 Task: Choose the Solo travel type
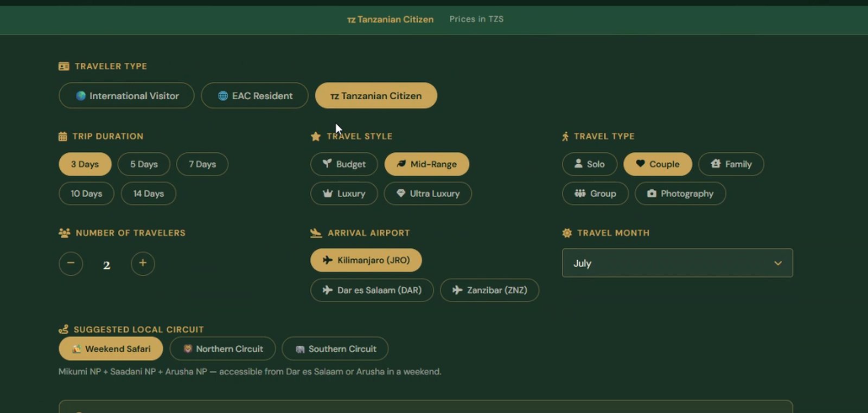tap(589, 164)
